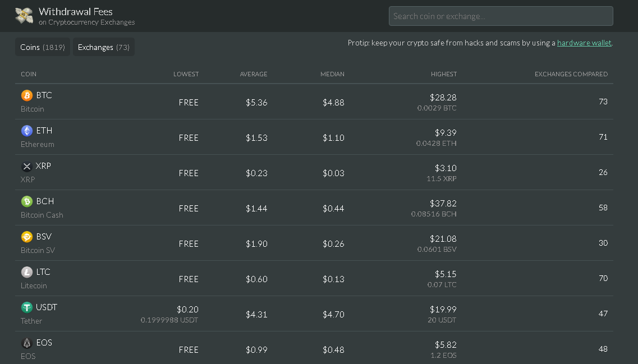
Task: Click BSV highest fee $21.08
Action: (443, 239)
